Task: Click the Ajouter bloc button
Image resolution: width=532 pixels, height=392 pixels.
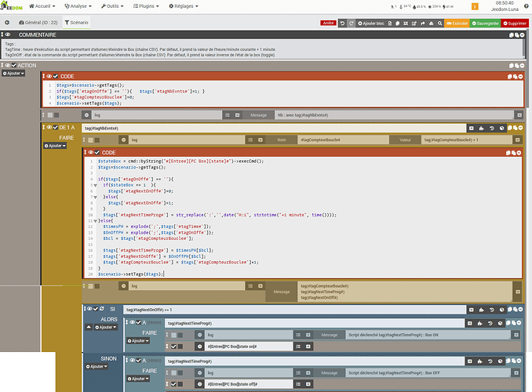Action: coord(371,24)
